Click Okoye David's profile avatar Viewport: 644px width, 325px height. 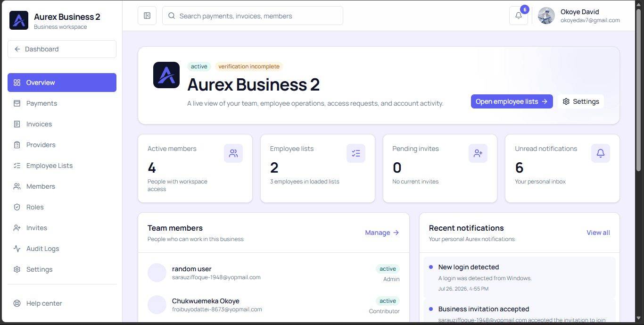546,16
